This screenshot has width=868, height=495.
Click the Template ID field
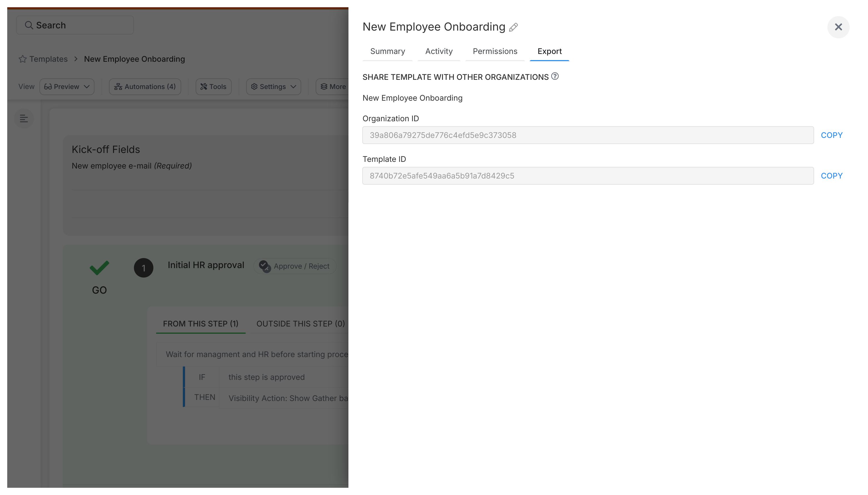[588, 176]
